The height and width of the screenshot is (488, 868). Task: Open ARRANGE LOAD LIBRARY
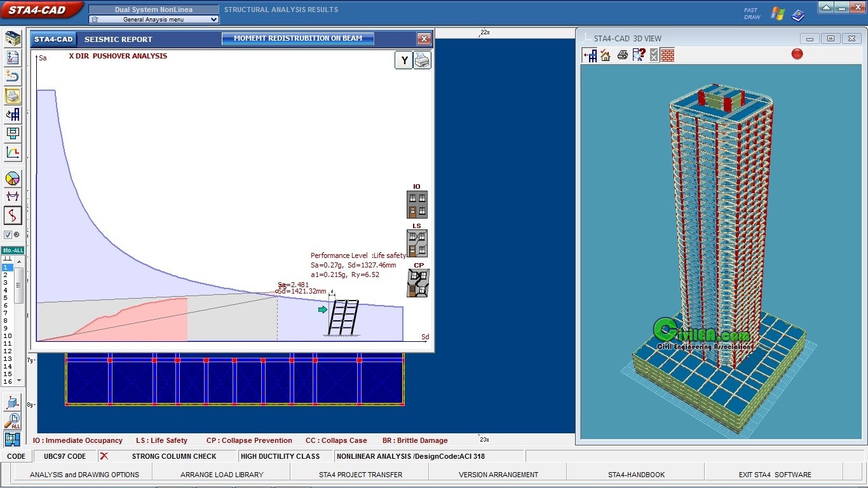[x=222, y=475]
